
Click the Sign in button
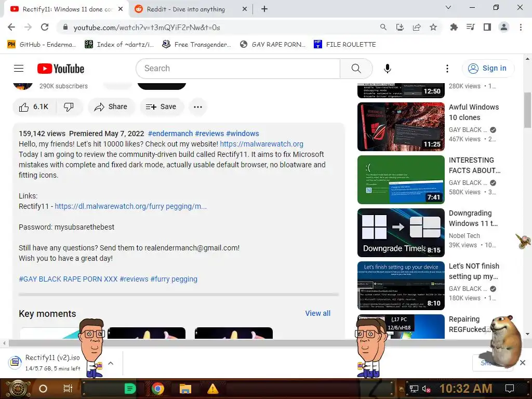coord(487,69)
